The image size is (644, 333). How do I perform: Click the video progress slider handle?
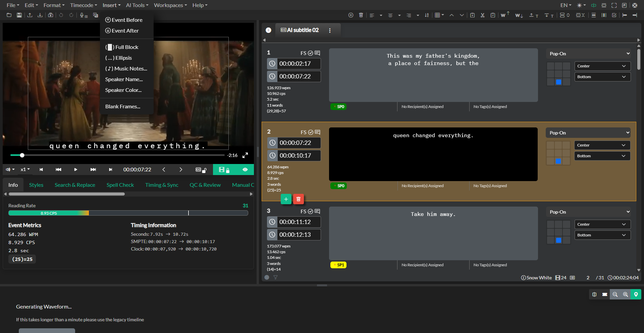point(22,155)
